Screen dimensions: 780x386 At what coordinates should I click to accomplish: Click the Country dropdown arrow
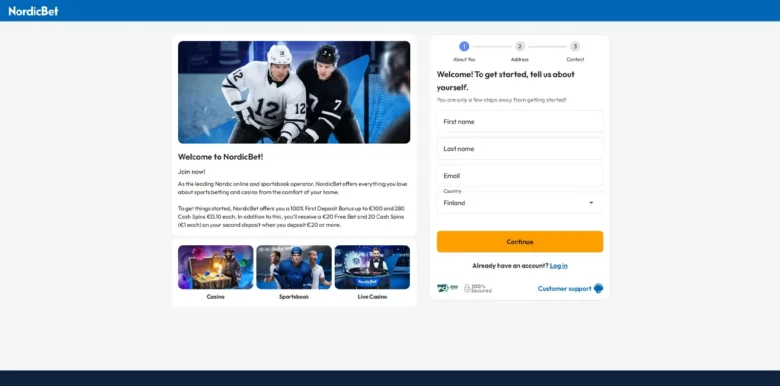pos(591,203)
